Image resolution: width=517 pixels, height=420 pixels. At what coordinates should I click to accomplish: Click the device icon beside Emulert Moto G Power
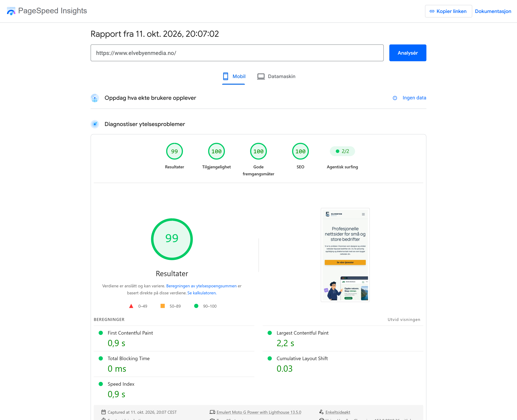click(212, 412)
